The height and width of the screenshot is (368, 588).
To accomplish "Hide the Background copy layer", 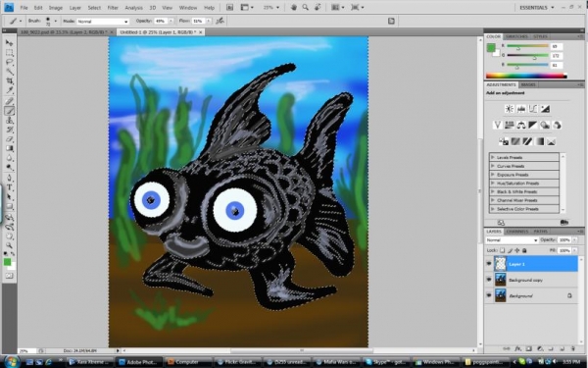I will [489, 280].
